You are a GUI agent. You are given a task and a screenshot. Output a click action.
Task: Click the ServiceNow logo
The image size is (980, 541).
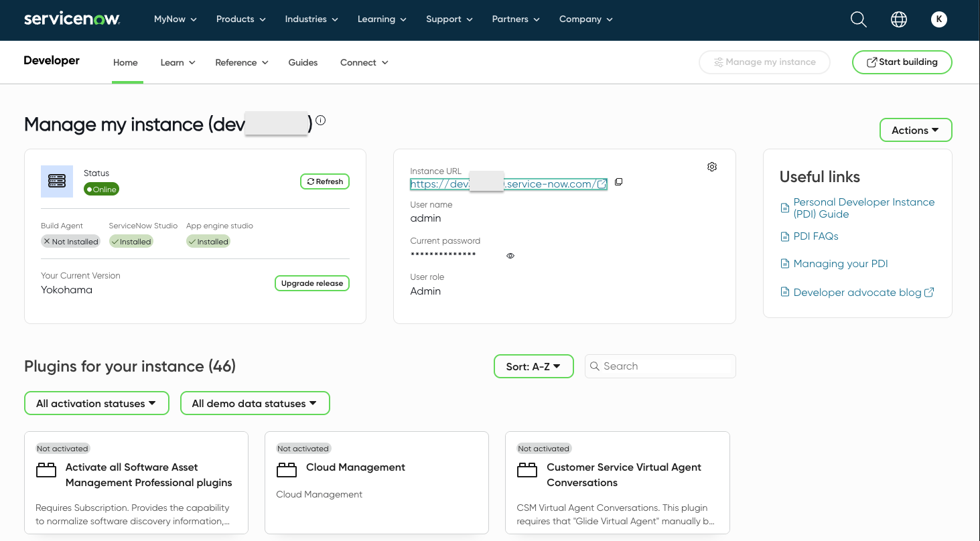click(x=72, y=19)
